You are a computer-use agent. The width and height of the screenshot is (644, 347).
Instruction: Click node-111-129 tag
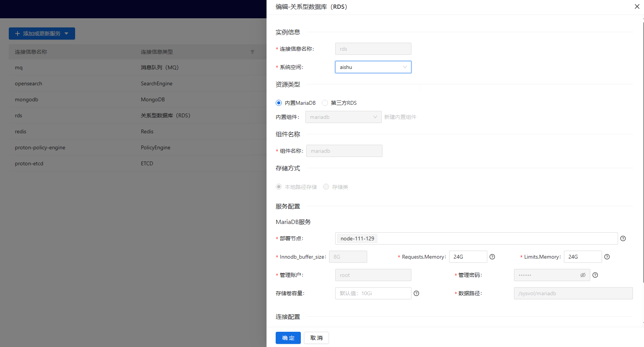[x=357, y=238]
